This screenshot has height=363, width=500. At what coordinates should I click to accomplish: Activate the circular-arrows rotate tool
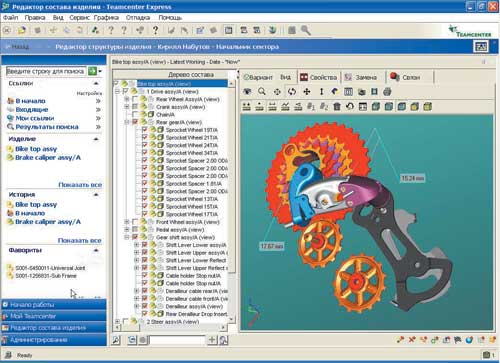point(292,91)
